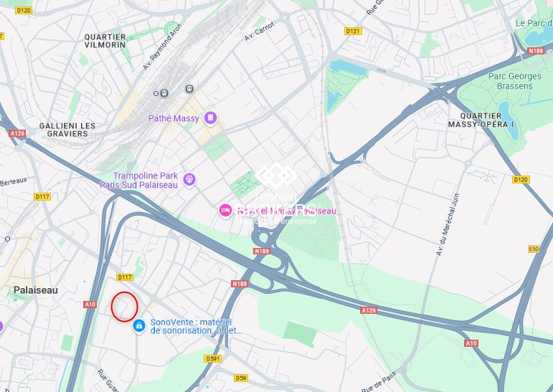
Task: Click the train station icon near Pathé Massy
Action: tap(164, 93)
